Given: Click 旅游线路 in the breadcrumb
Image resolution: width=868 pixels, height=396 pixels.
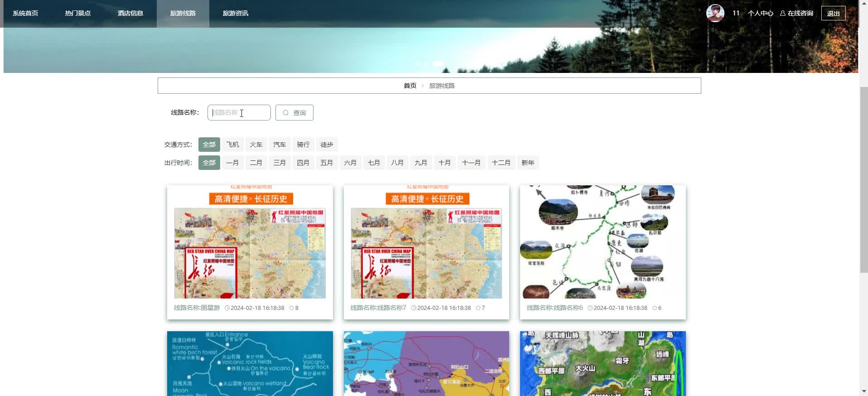Looking at the screenshot, I should click(442, 86).
